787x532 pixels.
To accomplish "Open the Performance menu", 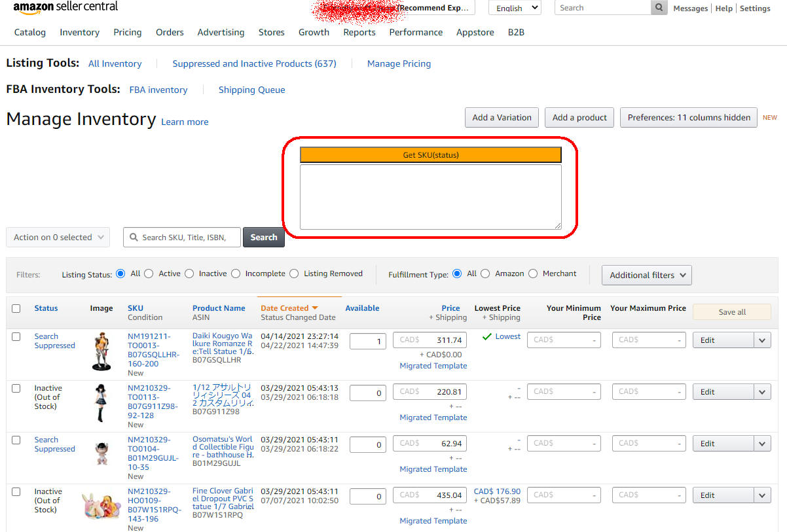I will (416, 32).
